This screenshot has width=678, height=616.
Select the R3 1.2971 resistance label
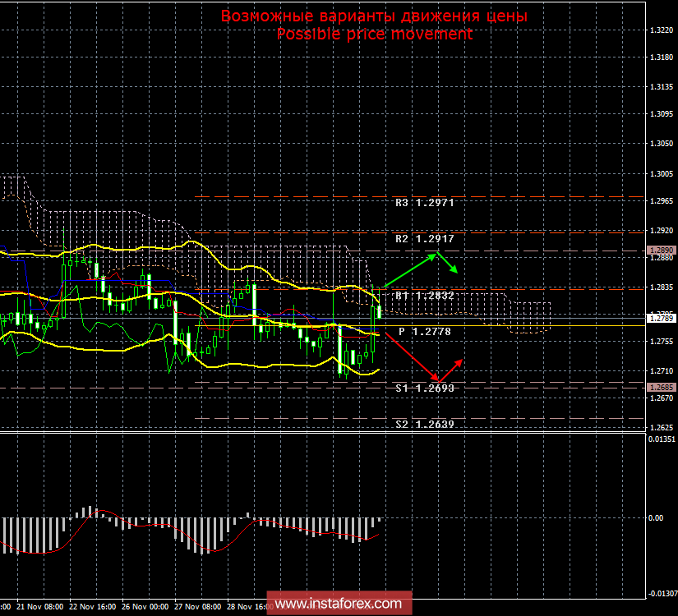(425, 203)
